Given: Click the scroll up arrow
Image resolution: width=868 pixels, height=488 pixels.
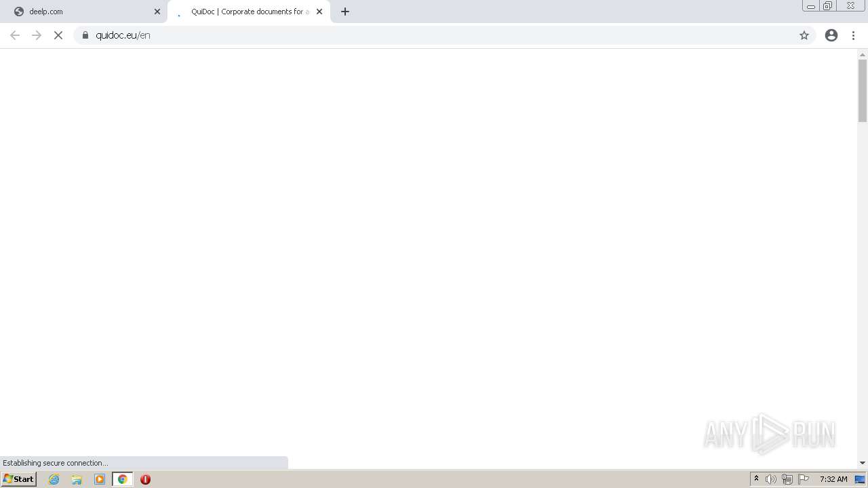Looking at the screenshot, I should [x=863, y=54].
